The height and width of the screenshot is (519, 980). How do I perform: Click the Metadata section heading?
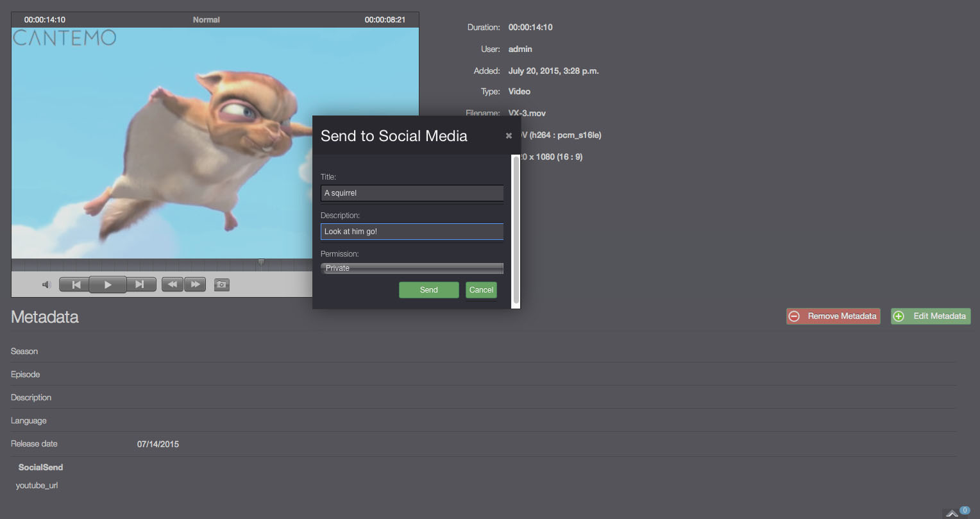[x=45, y=317]
